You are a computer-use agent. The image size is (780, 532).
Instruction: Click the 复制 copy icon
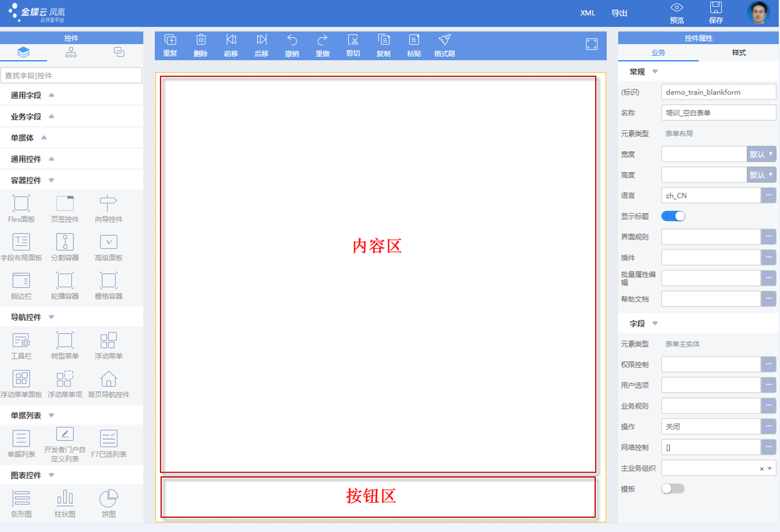(384, 40)
